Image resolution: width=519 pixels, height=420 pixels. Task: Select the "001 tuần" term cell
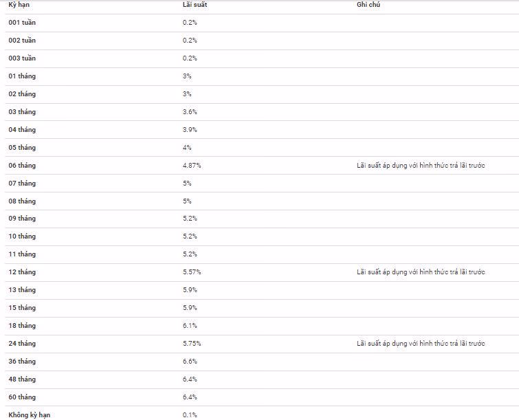click(22, 23)
